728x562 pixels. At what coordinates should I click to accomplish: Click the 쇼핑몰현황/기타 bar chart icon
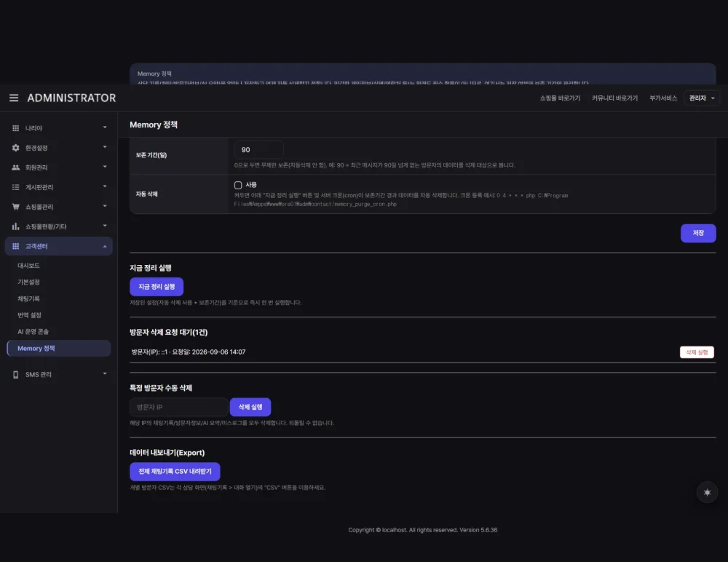point(16,226)
